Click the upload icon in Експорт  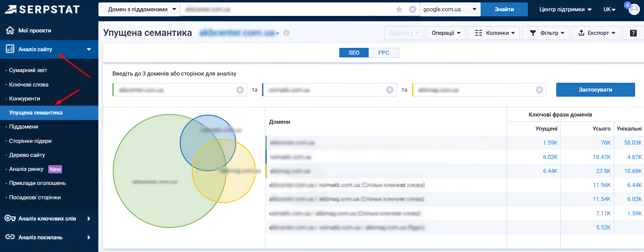click(581, 32)
